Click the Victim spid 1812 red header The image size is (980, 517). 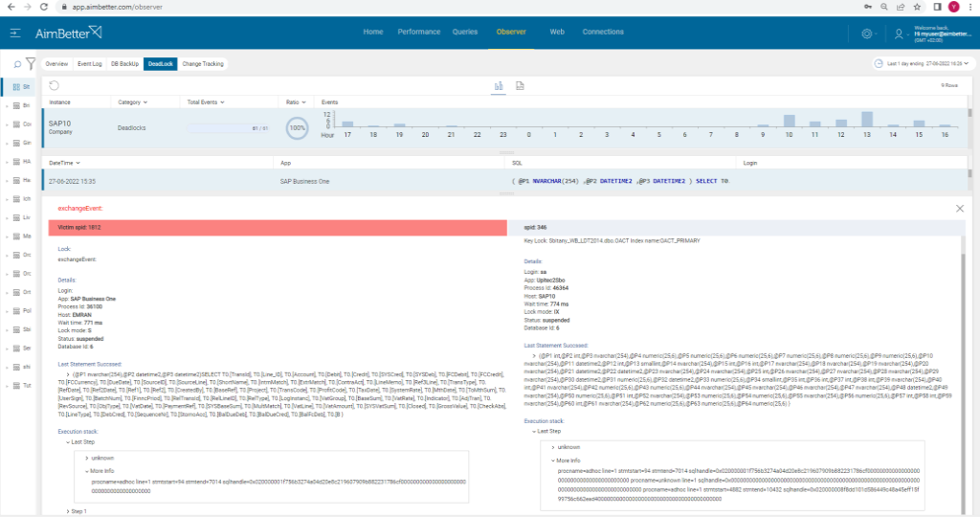click(x=278, y=228)
